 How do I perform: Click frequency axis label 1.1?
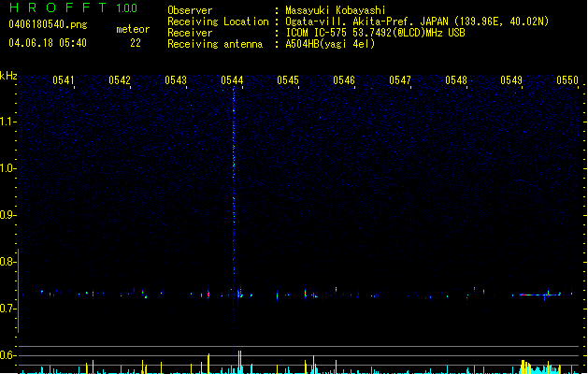(x=7, y=122)
